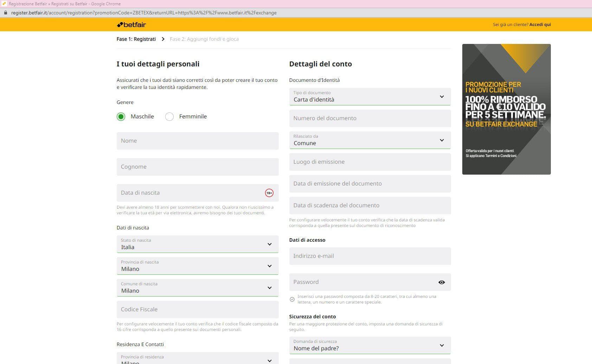
Task: Open the Tipo di documento dropdown
Action: 369,97
